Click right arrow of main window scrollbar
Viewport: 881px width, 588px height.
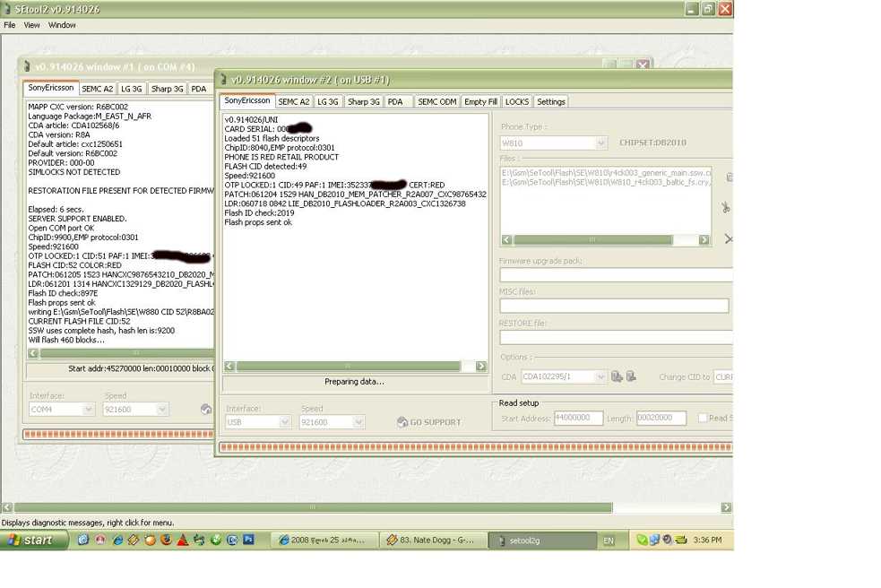pyautogui.click(x=726, y=507)
